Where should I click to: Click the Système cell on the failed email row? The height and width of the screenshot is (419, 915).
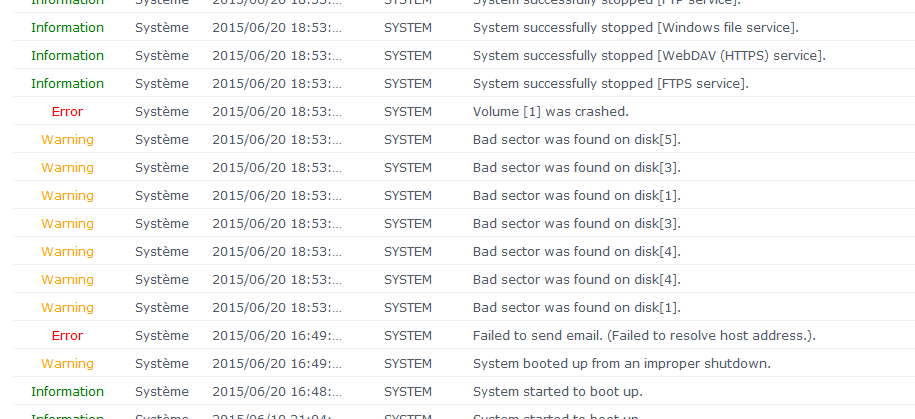[161, 335]
